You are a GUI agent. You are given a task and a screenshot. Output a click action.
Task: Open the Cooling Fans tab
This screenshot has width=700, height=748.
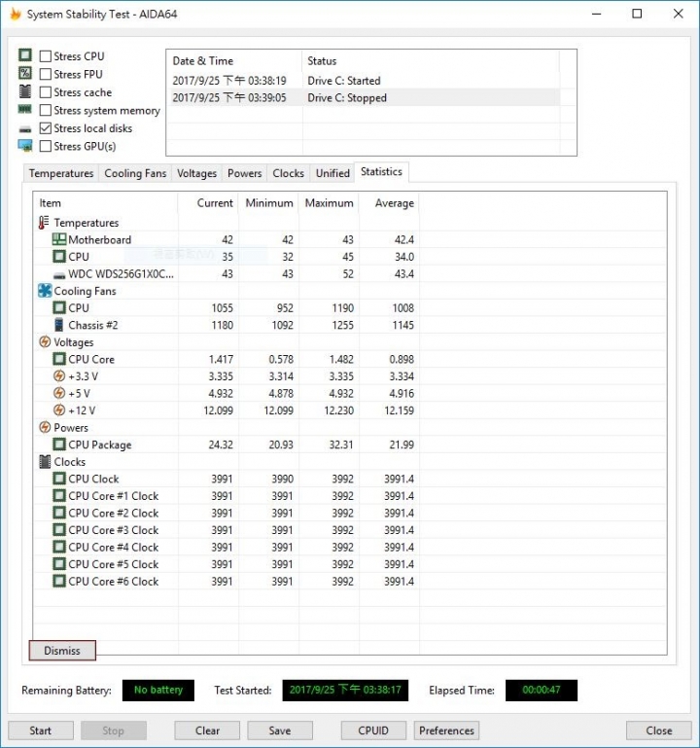tap(135, 173)
